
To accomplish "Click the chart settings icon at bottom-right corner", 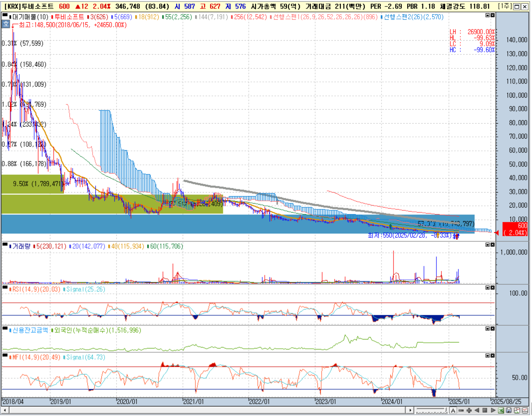I will coord(525,410).
